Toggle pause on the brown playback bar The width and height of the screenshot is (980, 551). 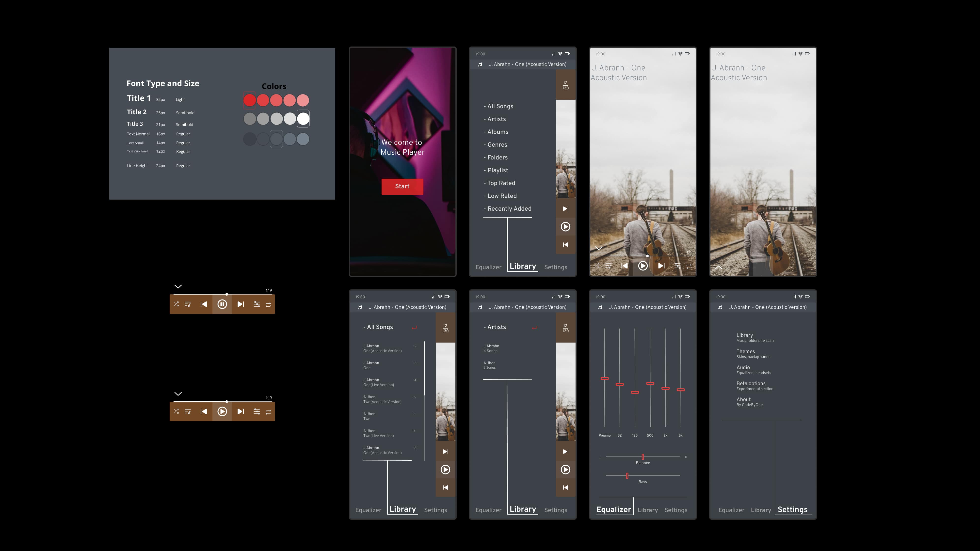coord(222,304)
